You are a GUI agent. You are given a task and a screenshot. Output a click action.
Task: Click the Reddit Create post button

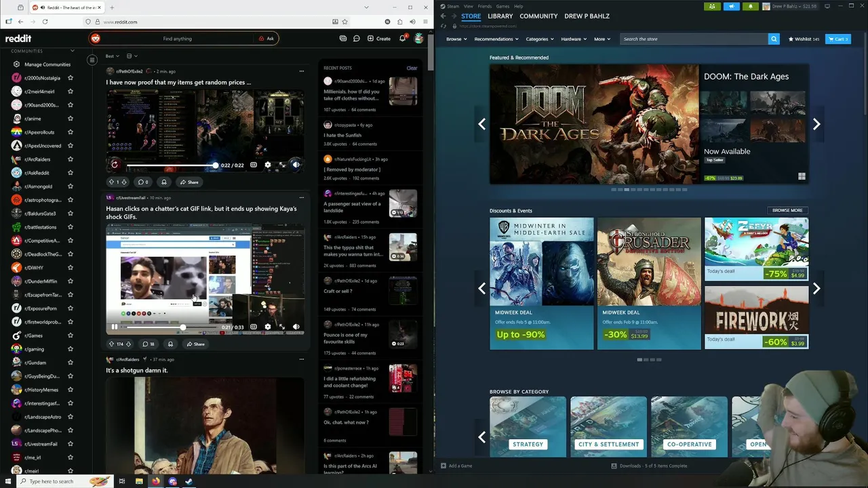[x=379, y=39]
